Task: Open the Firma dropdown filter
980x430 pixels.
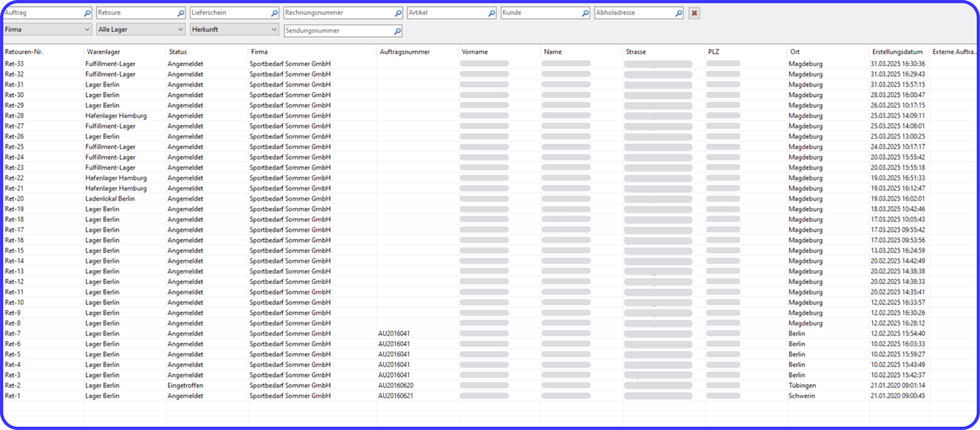Action: point(47,29)
